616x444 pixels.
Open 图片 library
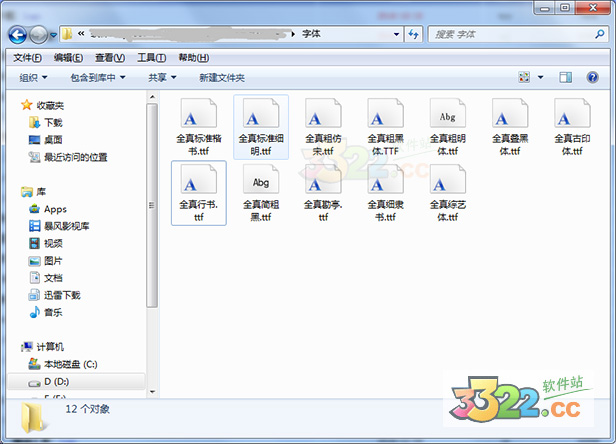(46, 261)
